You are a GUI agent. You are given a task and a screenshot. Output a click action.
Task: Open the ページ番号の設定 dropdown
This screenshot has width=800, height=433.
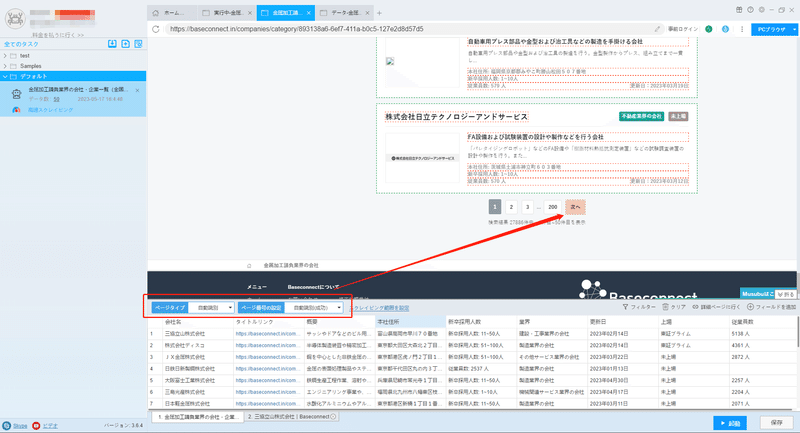coord(313,308)
